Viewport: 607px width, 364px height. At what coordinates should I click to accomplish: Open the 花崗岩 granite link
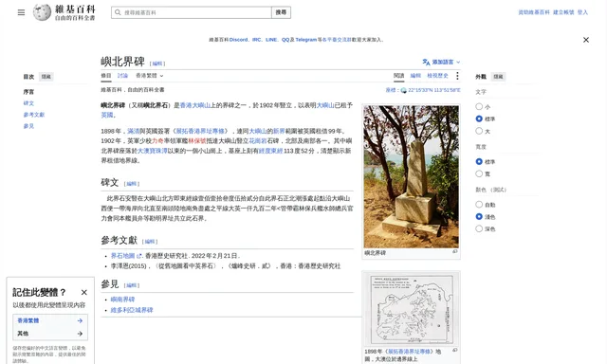tap(257, 141)
